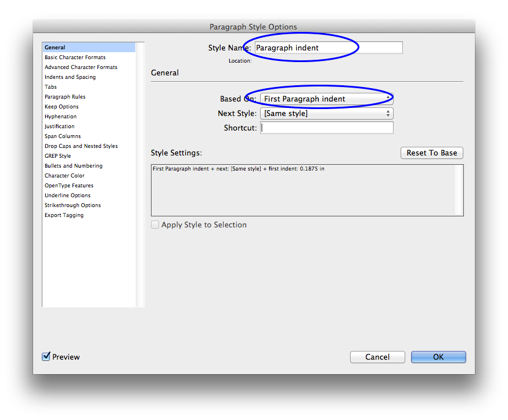508x420 pixels.
Task: Click the Style Name text field
Action: (329, 48)
